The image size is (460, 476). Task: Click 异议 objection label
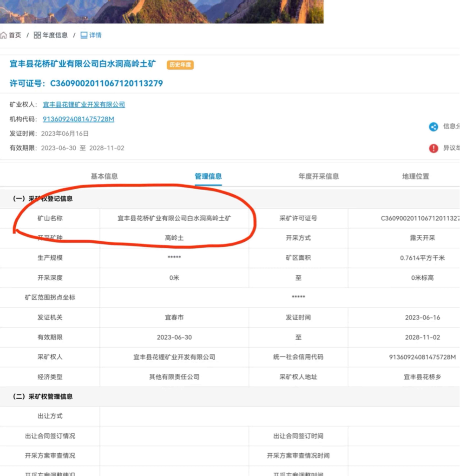click(451, 148)
